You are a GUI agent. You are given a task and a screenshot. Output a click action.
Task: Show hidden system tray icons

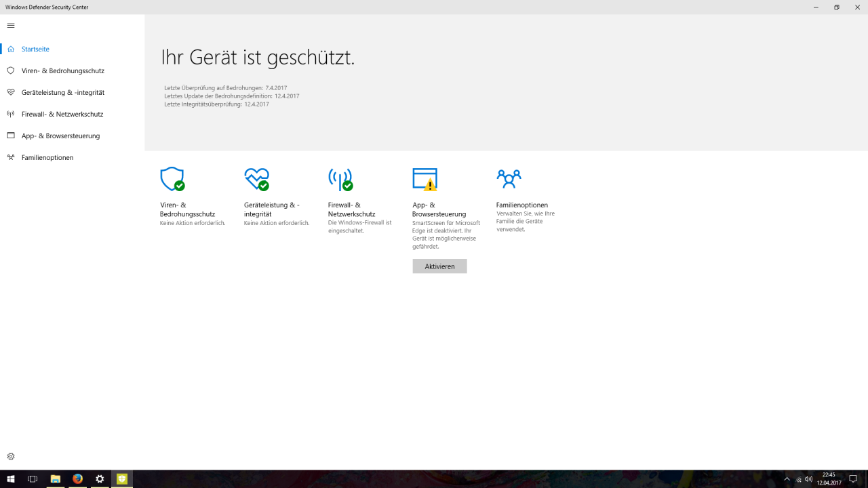[787, 479]
